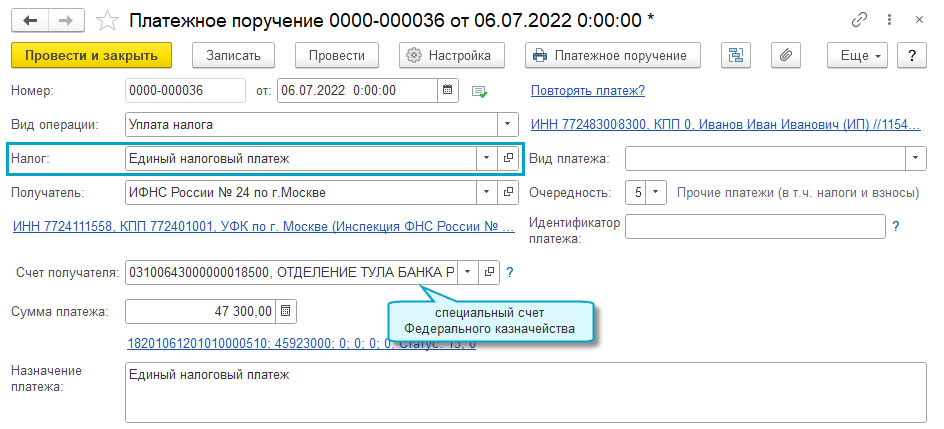Go back with the left arrow button
Image resolution: width=944 pixels, height=429 pixels.
(30, 20)
